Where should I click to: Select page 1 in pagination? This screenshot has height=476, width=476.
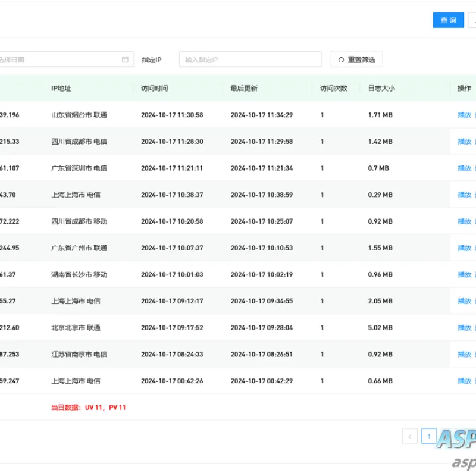[429, 436]
